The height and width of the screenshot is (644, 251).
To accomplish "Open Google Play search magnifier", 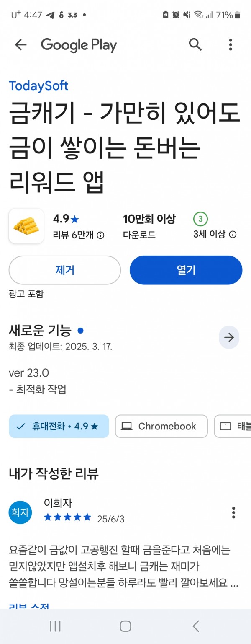I will [x=195, y=44].
